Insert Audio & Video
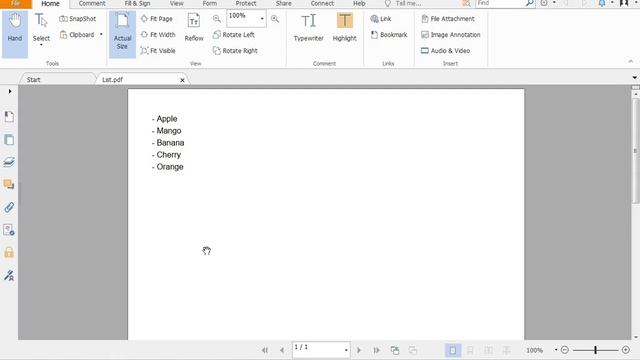This screenshot has width=640, height=360. [445, 51]
